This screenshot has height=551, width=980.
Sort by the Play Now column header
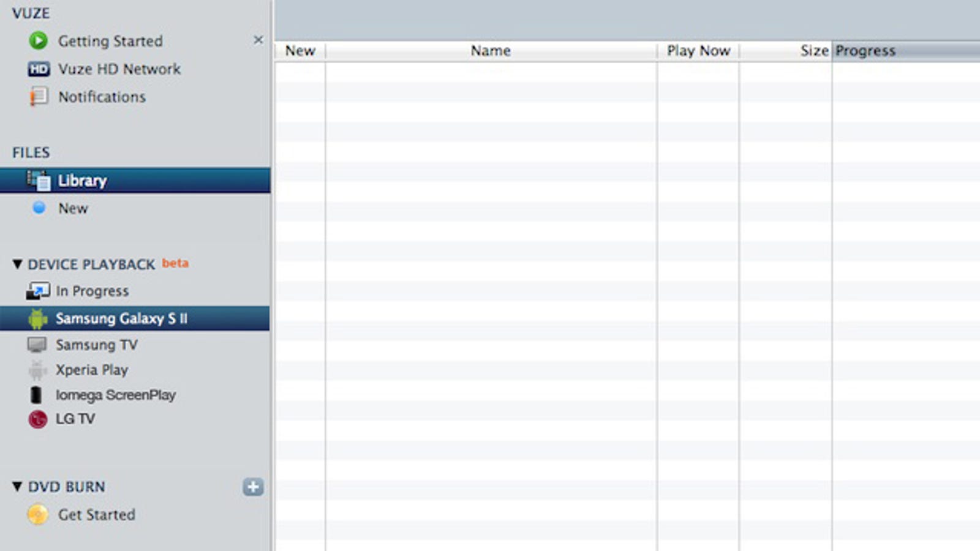(698, 51)
